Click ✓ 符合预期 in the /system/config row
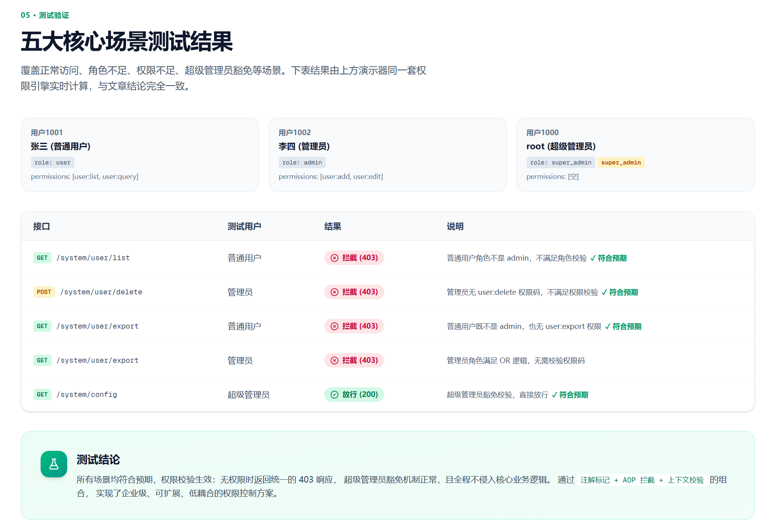The height and width of the screenshot is (532, 776). (570, 395)
